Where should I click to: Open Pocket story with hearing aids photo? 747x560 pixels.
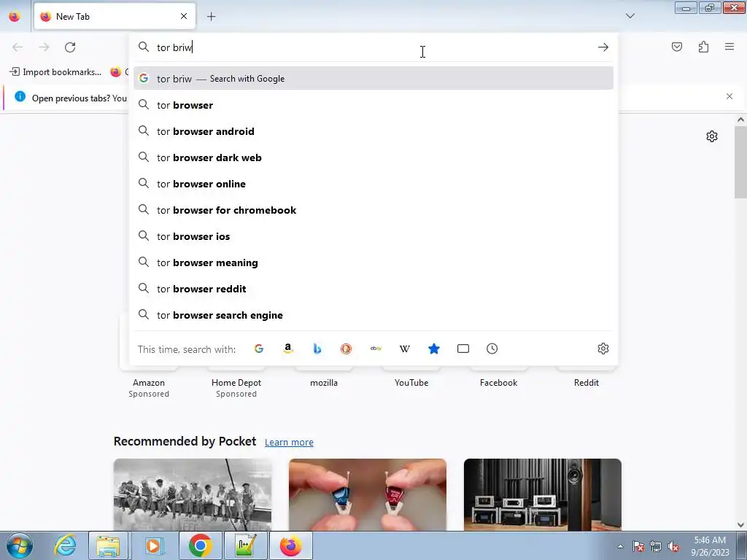pyautogui.click(x=368, y=494)
